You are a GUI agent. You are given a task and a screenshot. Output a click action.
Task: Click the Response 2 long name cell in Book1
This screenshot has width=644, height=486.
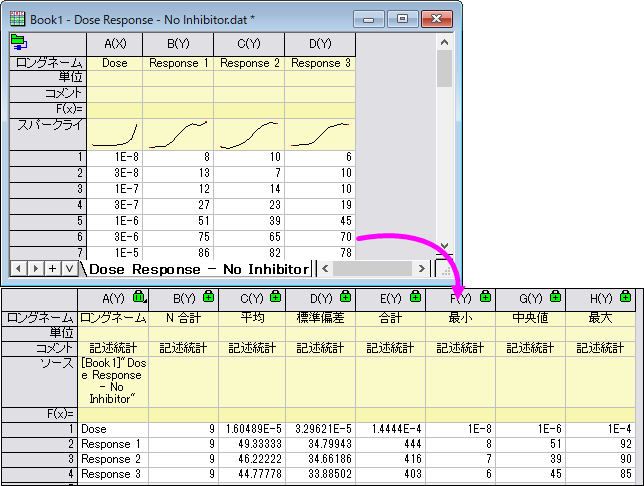(249, 63)
